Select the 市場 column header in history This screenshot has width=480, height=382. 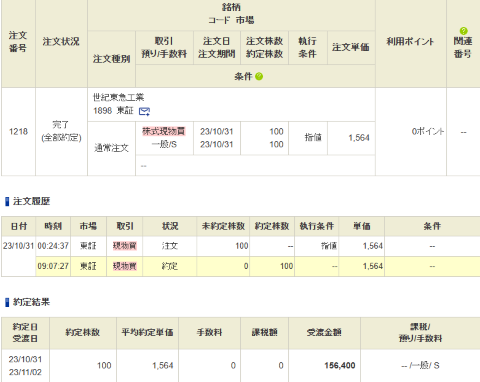pos(88,226)
